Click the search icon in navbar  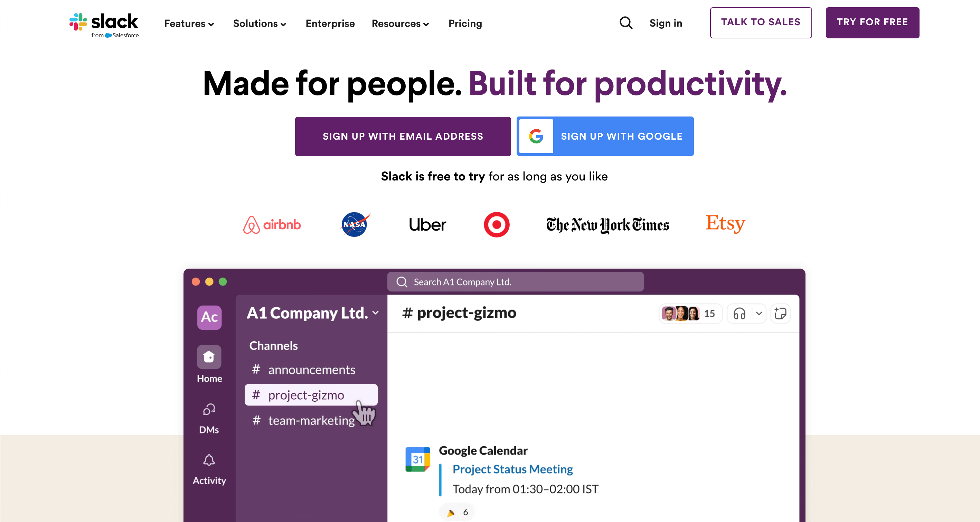(625, 24)
